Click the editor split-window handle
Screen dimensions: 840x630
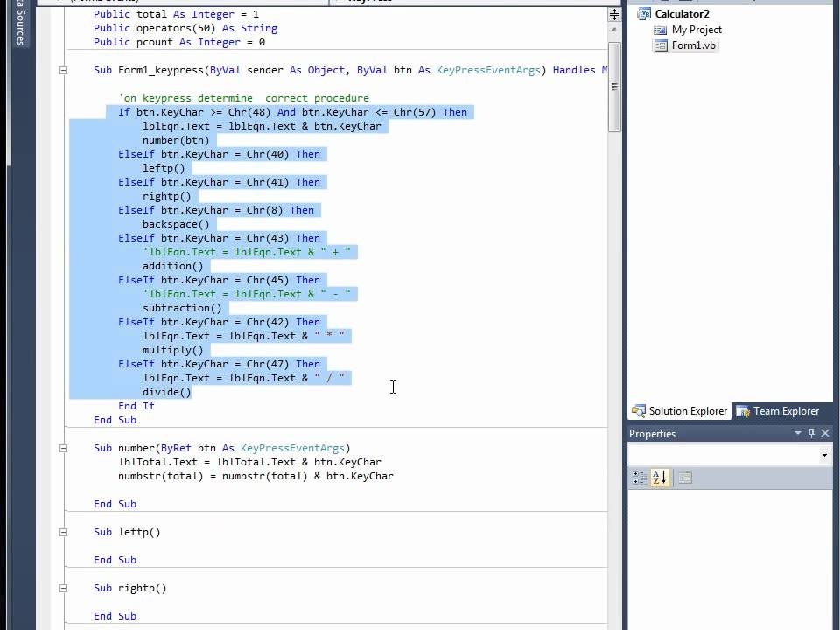point(614,15)
